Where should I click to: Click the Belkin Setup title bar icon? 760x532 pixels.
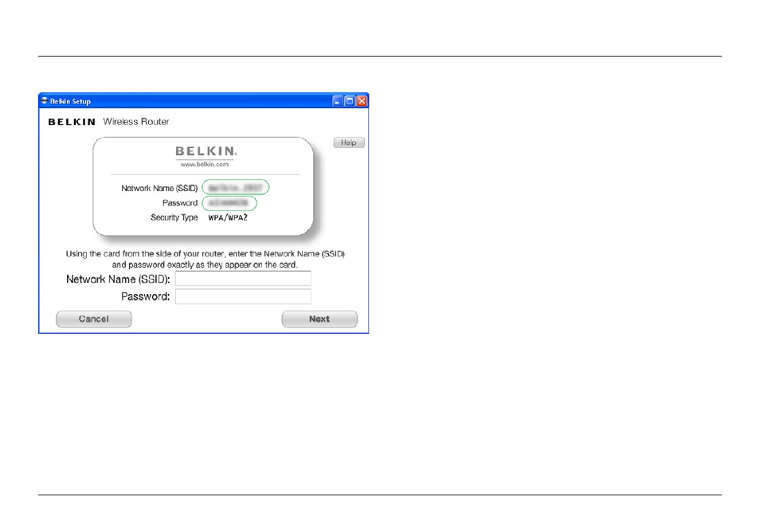[44, 101]
